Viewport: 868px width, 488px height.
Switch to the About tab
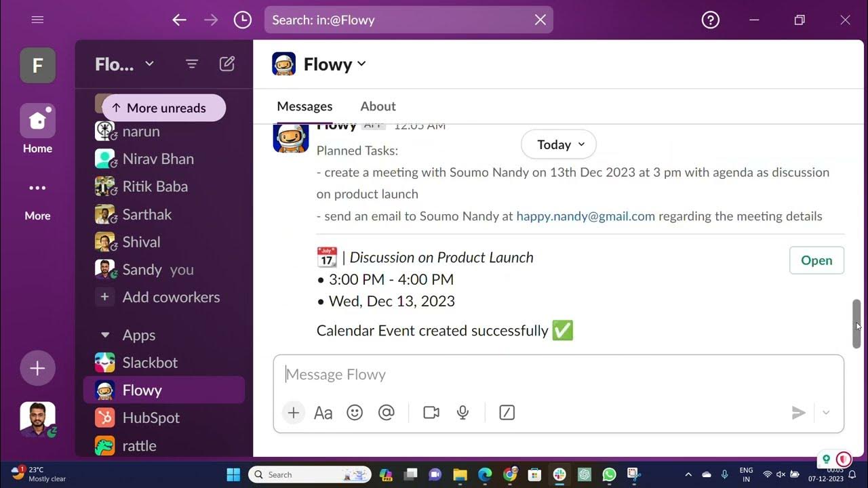[x=378, y=106]
